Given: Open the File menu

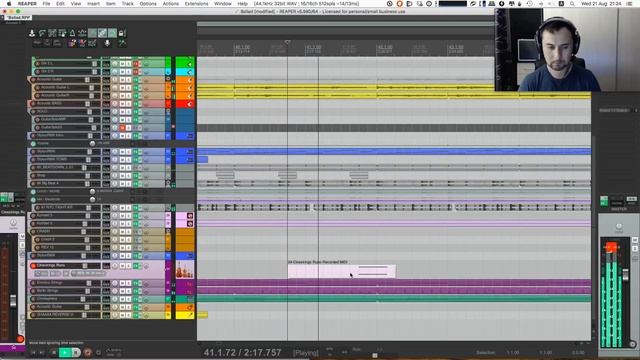Looking at the screenshot, I should pos(46,4).
